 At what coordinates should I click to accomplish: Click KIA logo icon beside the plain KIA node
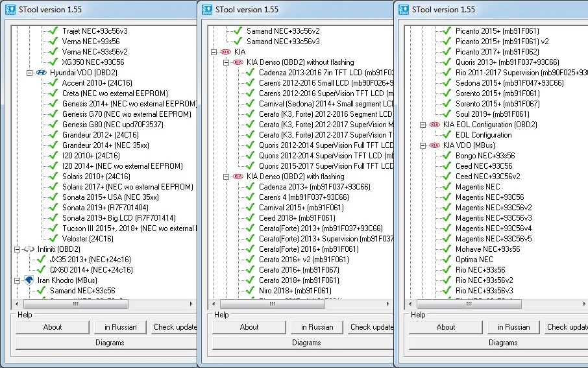pos(226,52)
